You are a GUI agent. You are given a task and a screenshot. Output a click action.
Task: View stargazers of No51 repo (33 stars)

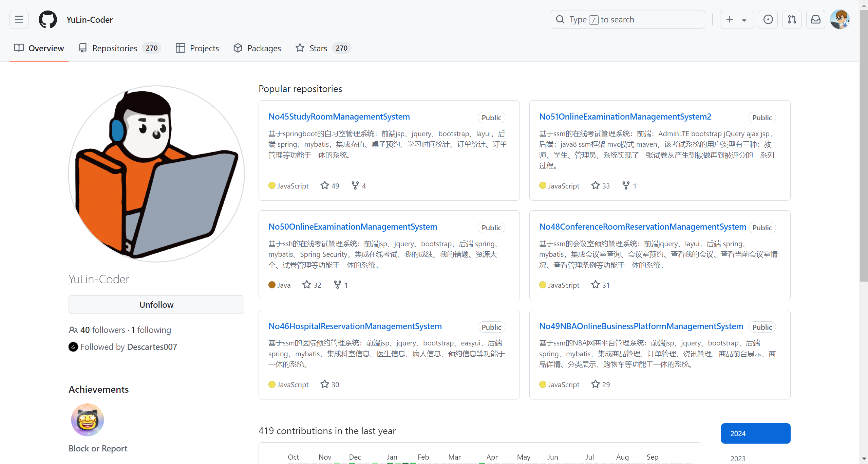(x=600, y=185)
